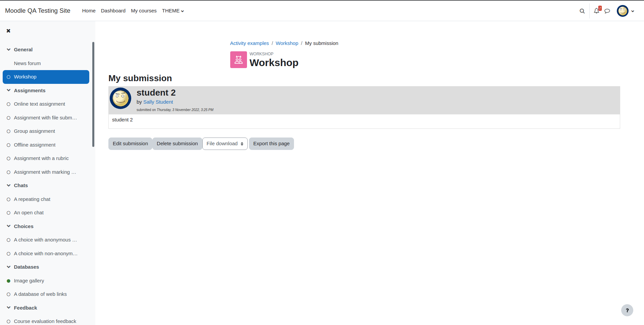Screen dimensions: 644x325
Task: Toggle completion circle for Workshop item
Action: click(x=9, y=77)
